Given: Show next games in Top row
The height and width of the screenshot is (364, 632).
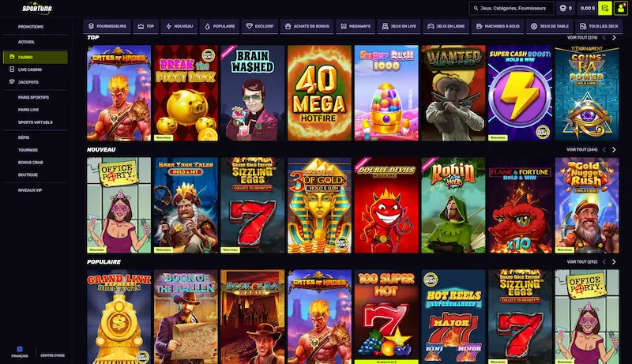Looking at the screenshot, I should point(614,37).
